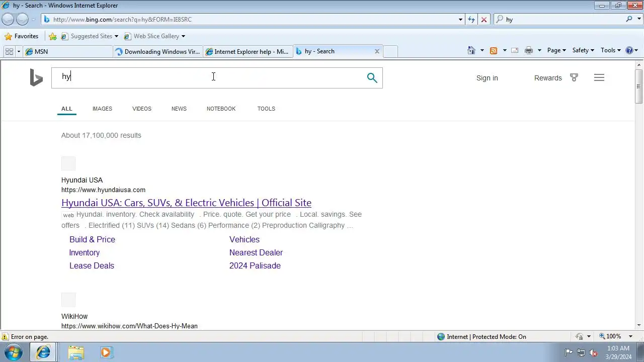Open Windows Explorer folder from taskbar
Screen dimensions: 644x362
(76, 352)
